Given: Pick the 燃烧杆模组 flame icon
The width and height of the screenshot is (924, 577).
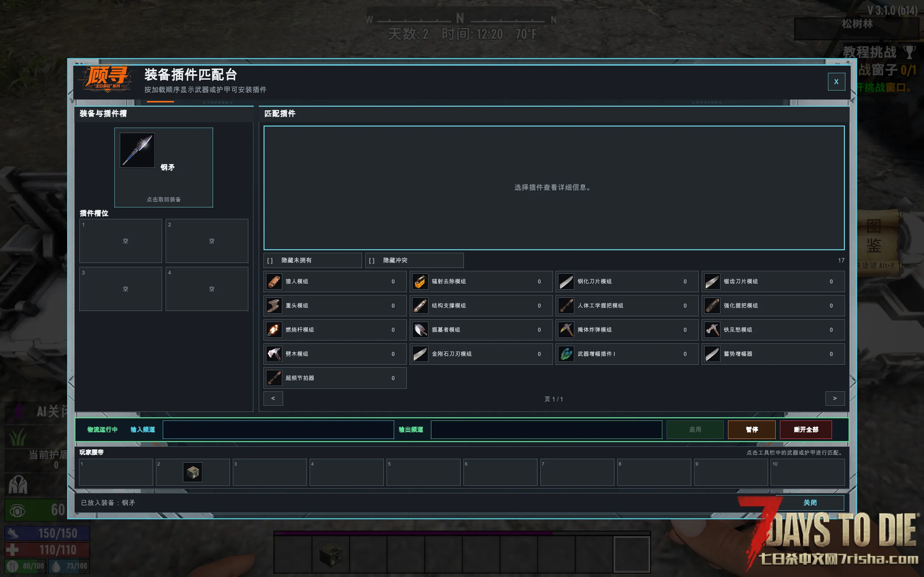Looking at the screenshot, I should tap(274, 330).
